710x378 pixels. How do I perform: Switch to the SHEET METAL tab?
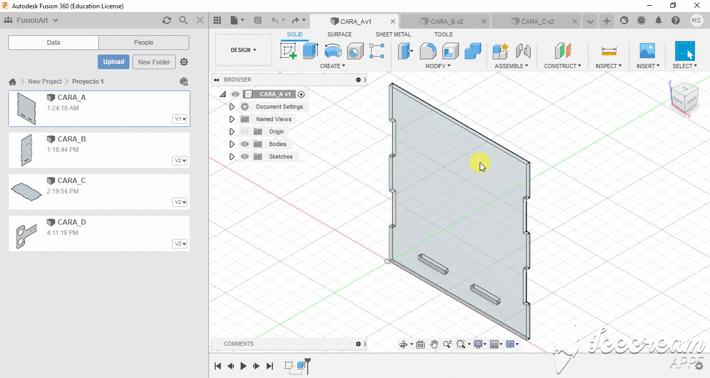[393, 34]
